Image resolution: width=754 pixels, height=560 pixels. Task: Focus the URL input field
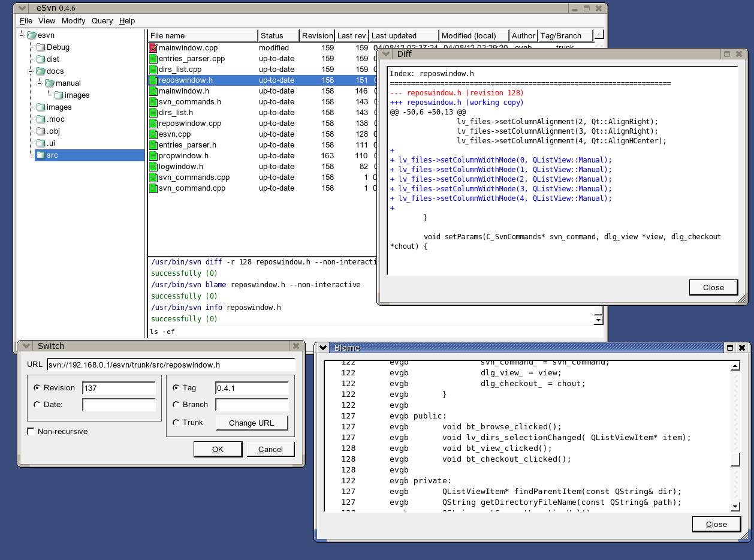tap(171, 365)
